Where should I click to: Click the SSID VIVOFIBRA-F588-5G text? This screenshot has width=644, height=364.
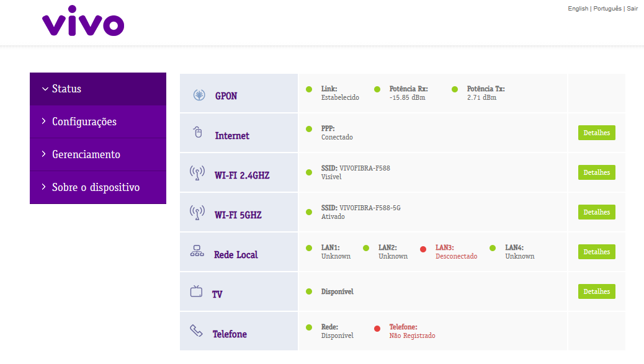[361, 208]
